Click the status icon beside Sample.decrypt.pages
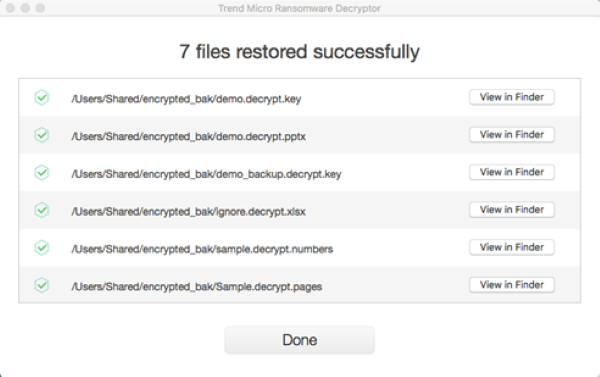 (42, 285)
